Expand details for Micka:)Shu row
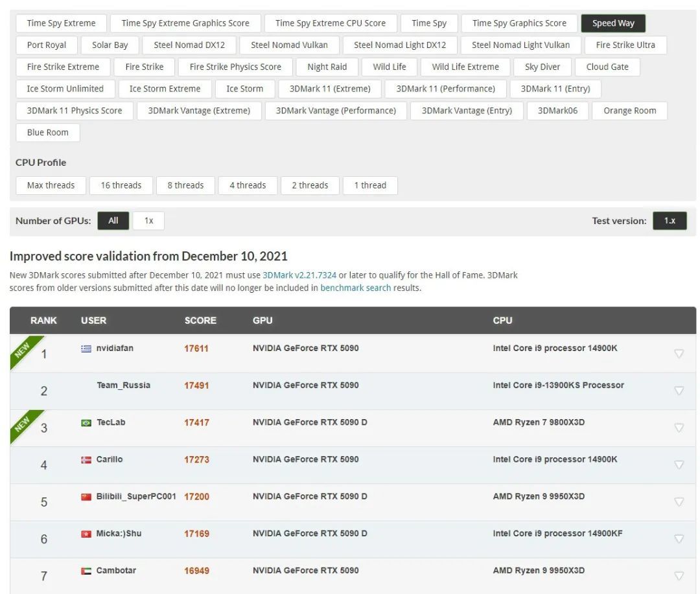The image size is (700, 594). pos(679,539)
